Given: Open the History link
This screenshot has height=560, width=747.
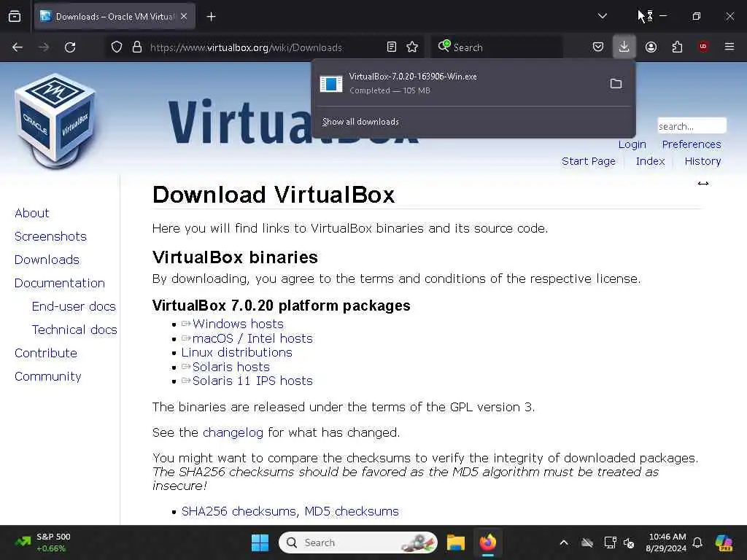Looking at the screenshot, I should (703, 161).
